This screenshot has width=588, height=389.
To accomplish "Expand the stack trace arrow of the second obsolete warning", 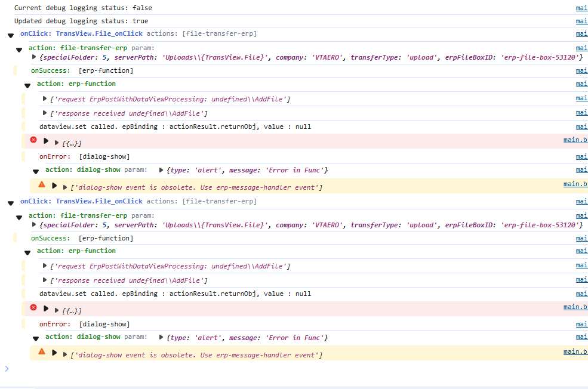I will tap(54, 353).
